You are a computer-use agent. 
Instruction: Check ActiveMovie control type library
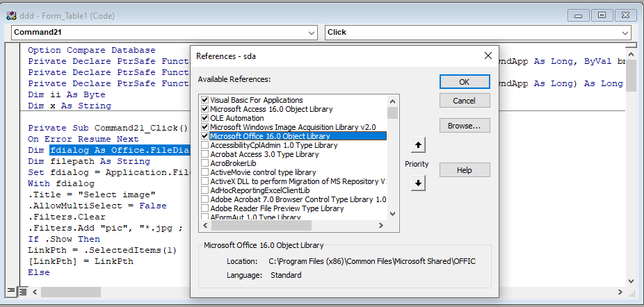coord(204,172)
